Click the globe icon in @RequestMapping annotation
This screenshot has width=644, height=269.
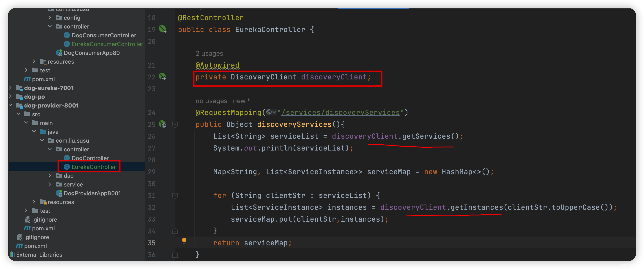click(269, 112)
